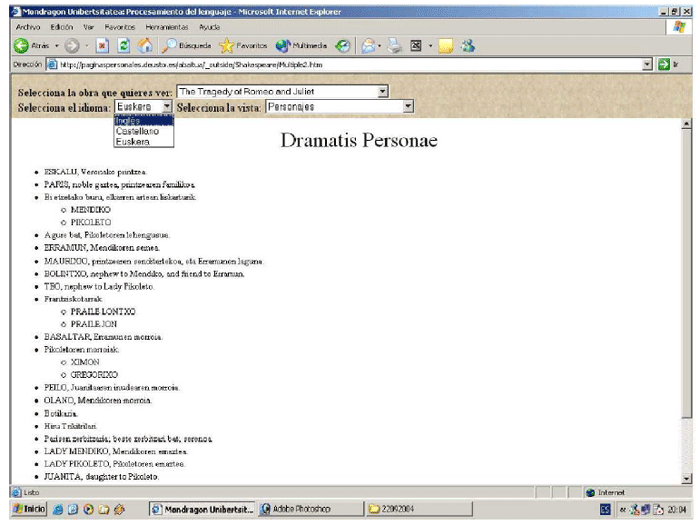Expand the vista 'Personajes' dropdown

pyautogui.click(x=408, y=106)
